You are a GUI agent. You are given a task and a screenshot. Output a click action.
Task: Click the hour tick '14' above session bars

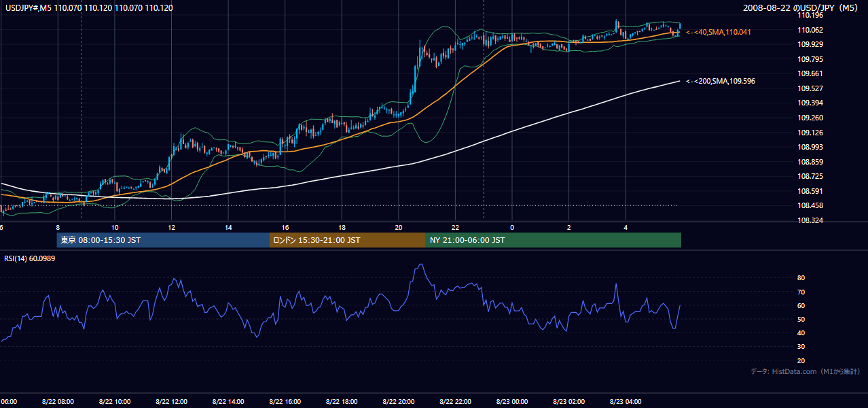[228, 228]
